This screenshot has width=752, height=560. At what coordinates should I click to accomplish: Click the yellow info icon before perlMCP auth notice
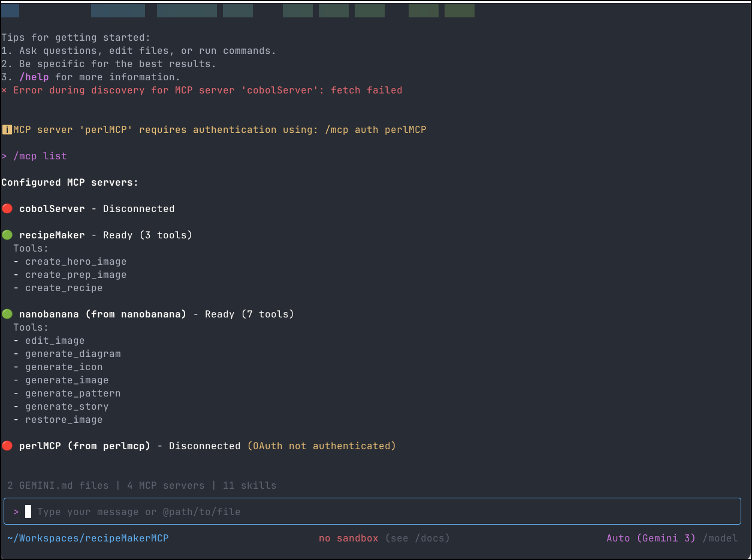point(7,130)
